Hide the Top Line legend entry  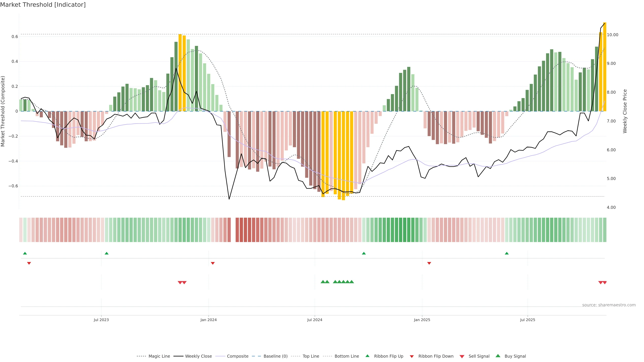click(311, 356)
